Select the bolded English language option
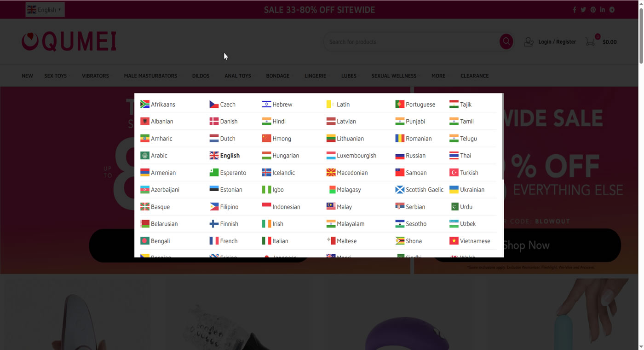This screenshot has height=350, width=644. point(224,156)
